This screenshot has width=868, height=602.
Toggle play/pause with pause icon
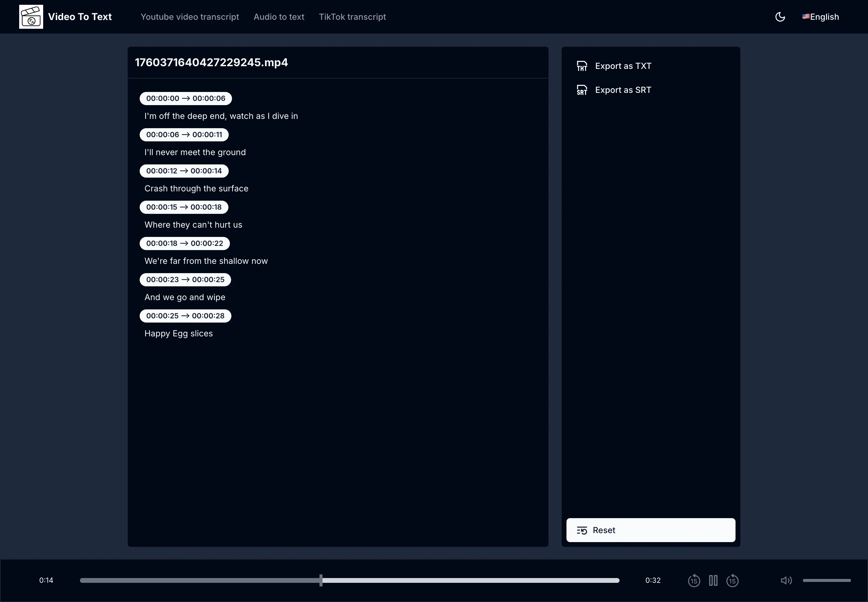pyautogui.click(x=713, y=580)
